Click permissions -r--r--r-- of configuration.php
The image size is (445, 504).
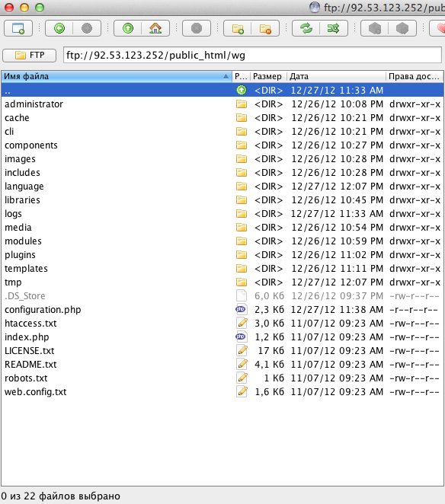point(414,310)
